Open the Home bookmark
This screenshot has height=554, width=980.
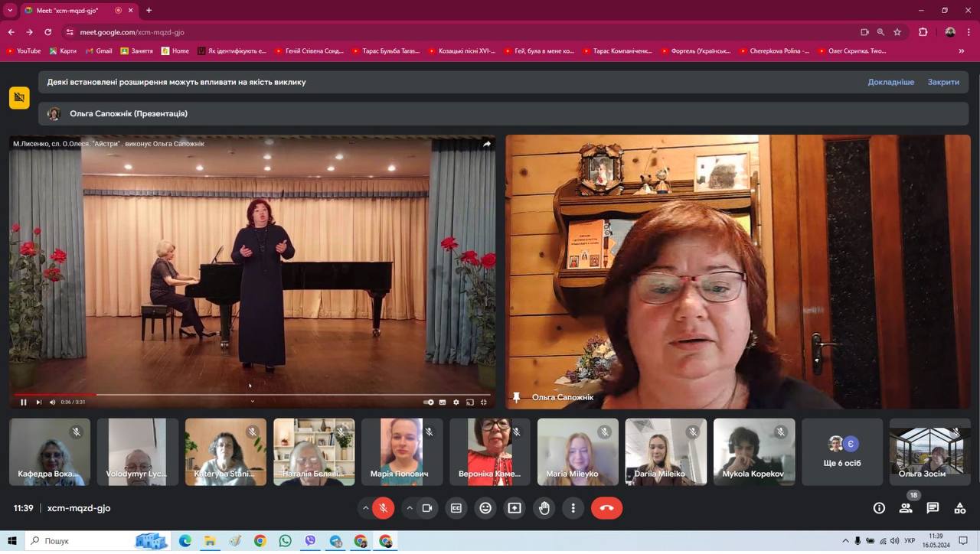(175, 51)
